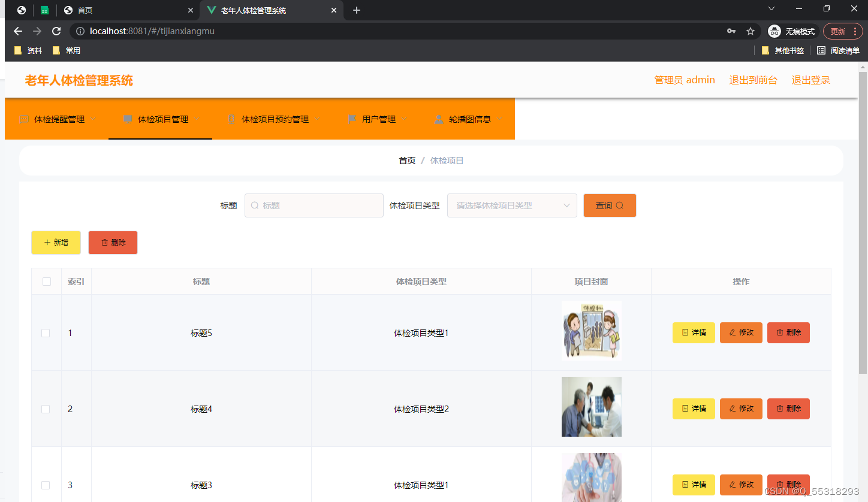Screen dimensions: 868x502
Task: Click 详情 button for 标题4
Action: [x=694, y=409]
